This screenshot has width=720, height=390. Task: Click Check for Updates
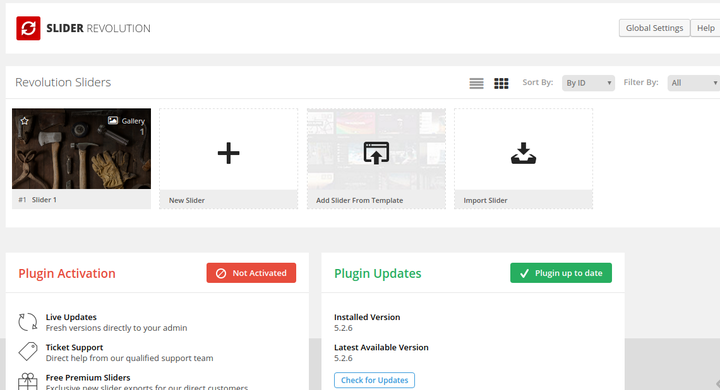(374, 380)
